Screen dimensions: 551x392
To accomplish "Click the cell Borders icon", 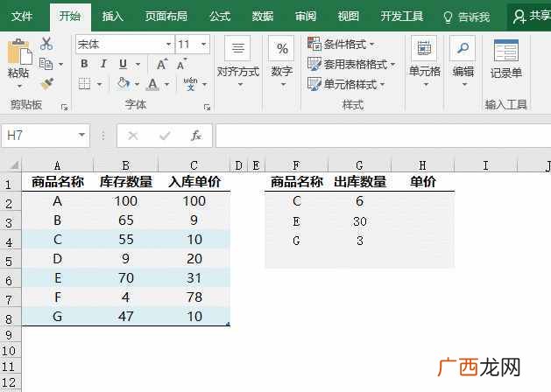I will [85, 84].
